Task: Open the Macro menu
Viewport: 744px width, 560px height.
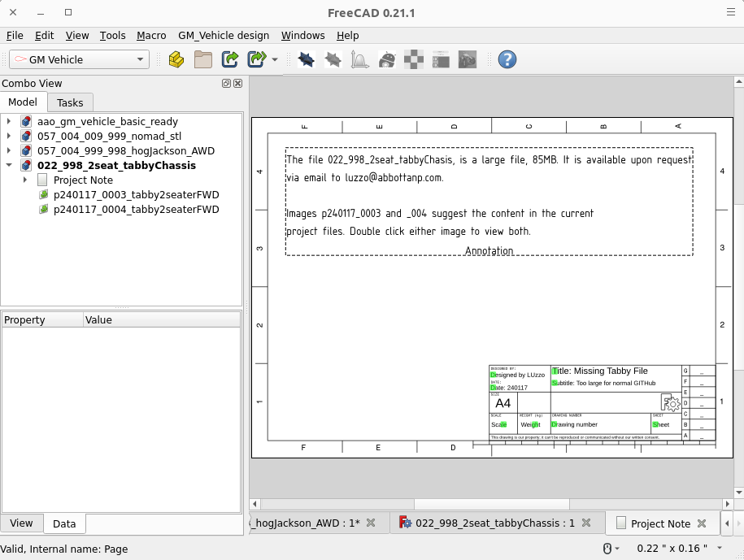Action: pyautogui.click(x=151, y=36)
